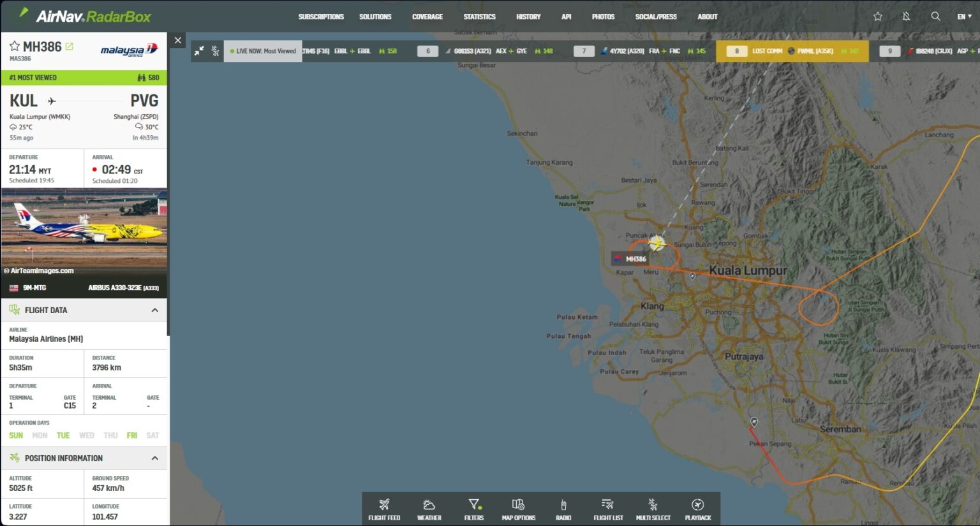Click the binoculars viewers icon showing 580
The image size is (980, 526).
click(142, 78)
